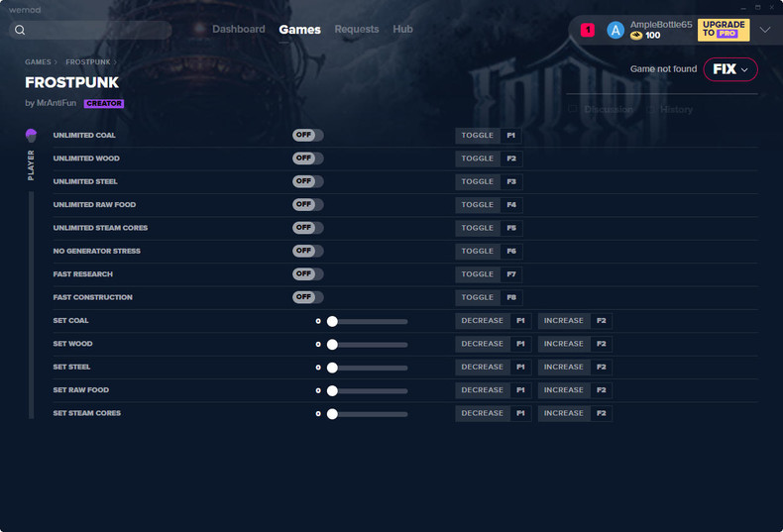Click the WeMod logo text
Screen dimensions: 783x532
[25, 10]
